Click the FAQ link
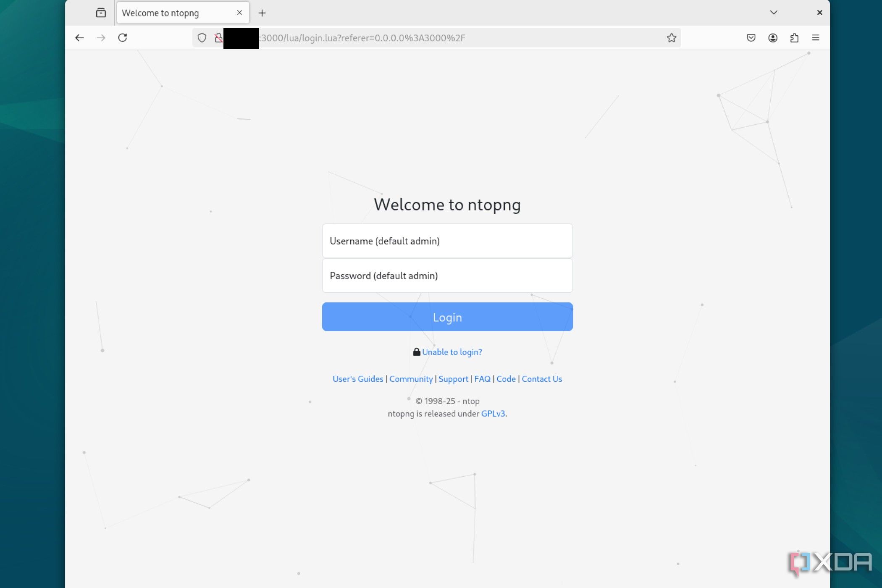The image size is (882, 588). point(482,379)
